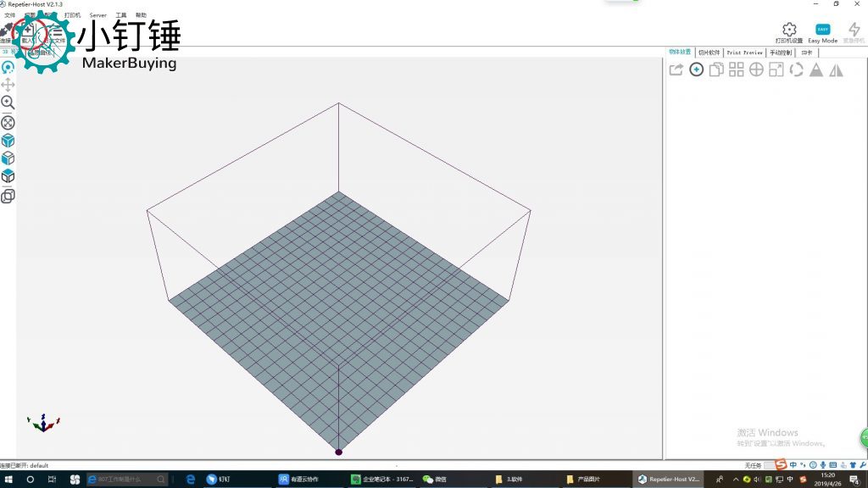The height and width of the screenshot is (488, 868).
Task: Select the rotate view tool
Action: click(8, 68)
